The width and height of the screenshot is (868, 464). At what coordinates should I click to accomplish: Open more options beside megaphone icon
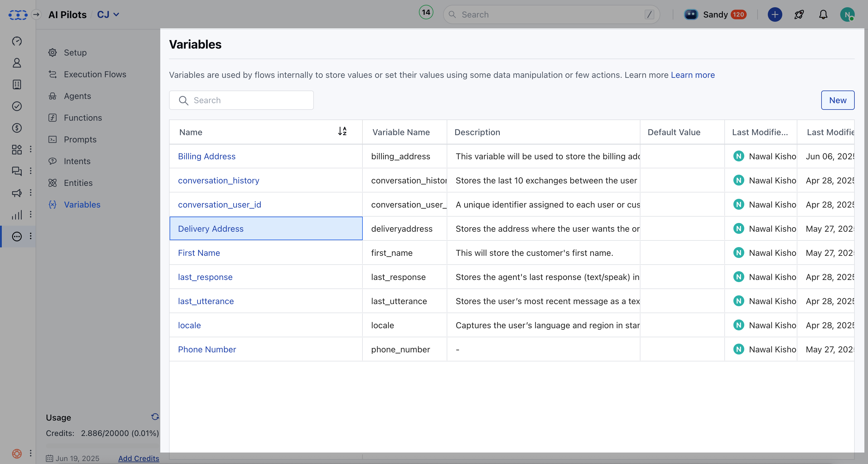[31, 192]
